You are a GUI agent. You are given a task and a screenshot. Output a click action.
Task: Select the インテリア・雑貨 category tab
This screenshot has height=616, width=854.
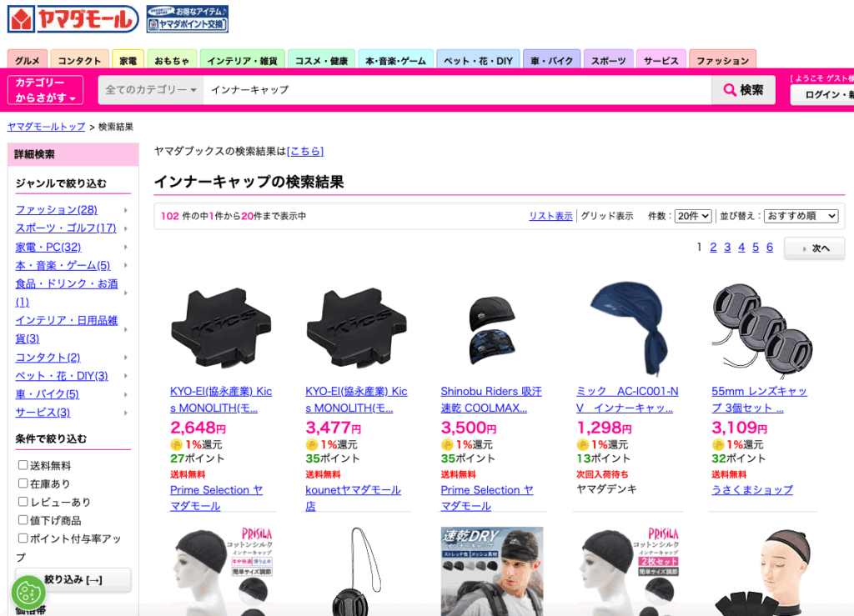(242, 59)
